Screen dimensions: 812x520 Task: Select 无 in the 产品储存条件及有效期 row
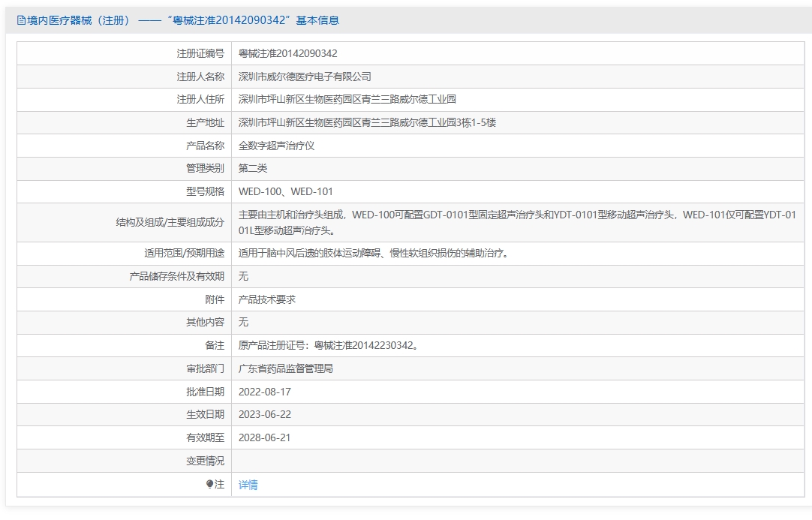coord(243,276)
